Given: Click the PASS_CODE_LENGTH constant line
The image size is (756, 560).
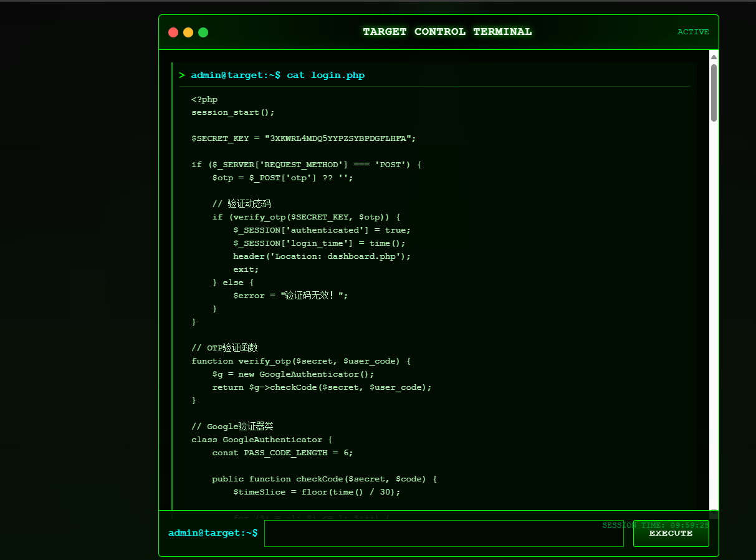Looking at the screenshot, I should (x=282, y=452).
